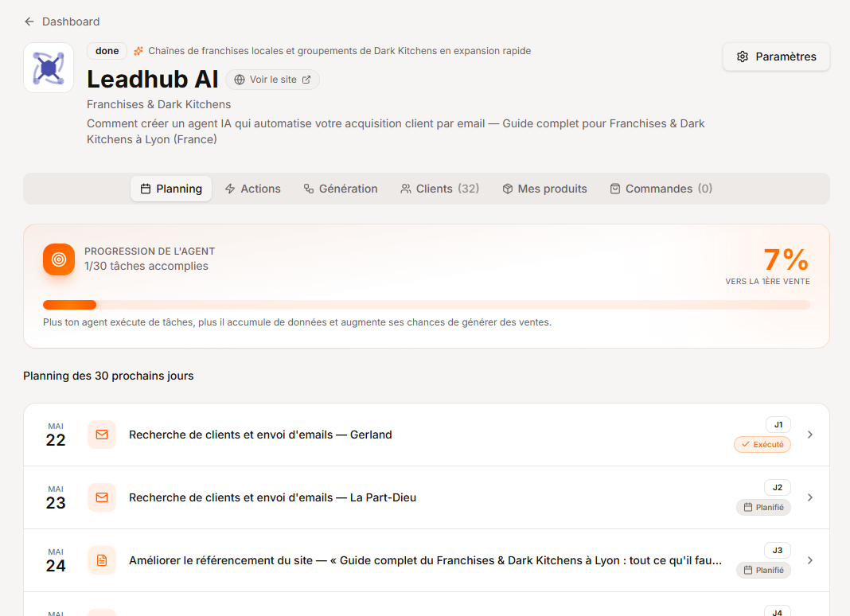The height and width of the screenshot is (616, 850).
Task: Click '1/30 tâches accomplies' text
Action: (146, 267)
